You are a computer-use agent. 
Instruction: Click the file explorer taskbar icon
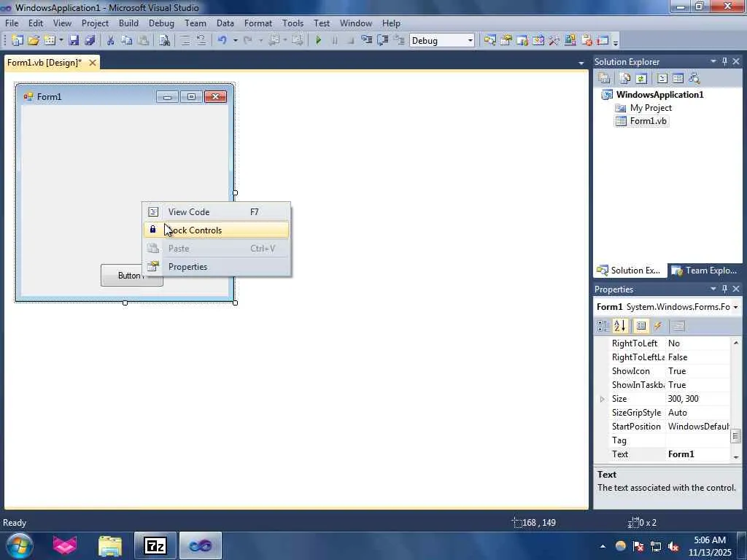click(110, 545)
